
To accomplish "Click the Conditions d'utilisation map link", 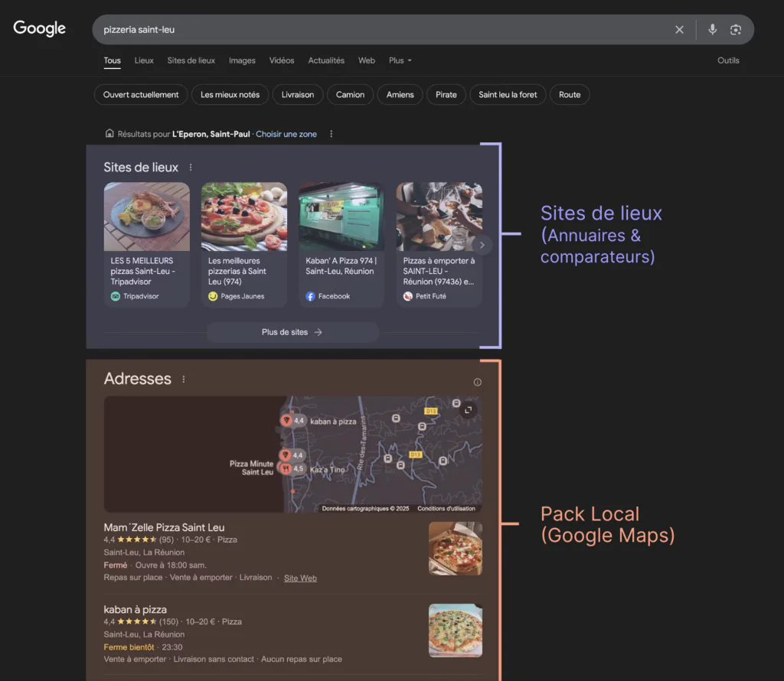I will [x=446, y=509].
